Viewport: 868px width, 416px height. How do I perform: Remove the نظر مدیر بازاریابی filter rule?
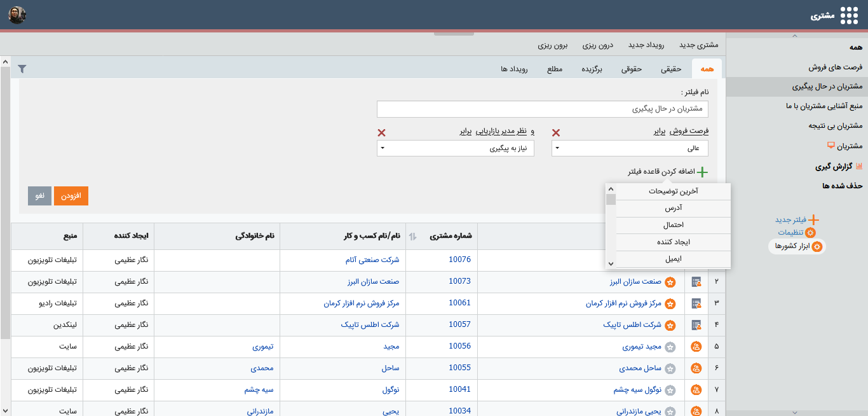point(382,132)
